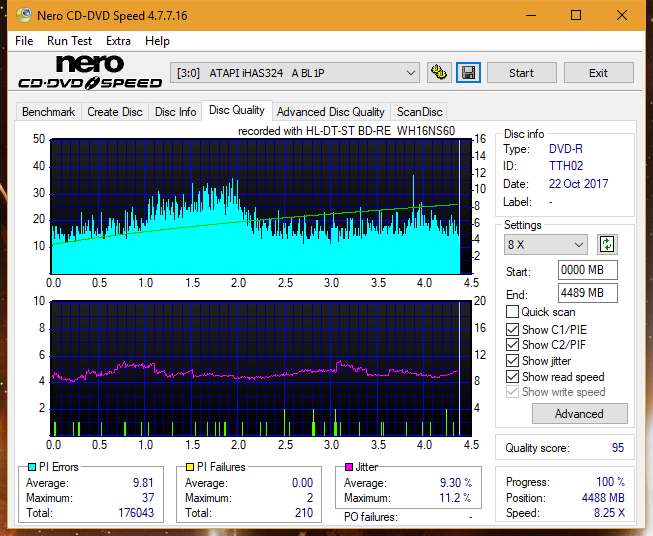653x536 pixels.
Task: Click the save floppy disk icon
Action: pyautogui.click(x=468, y=73)
